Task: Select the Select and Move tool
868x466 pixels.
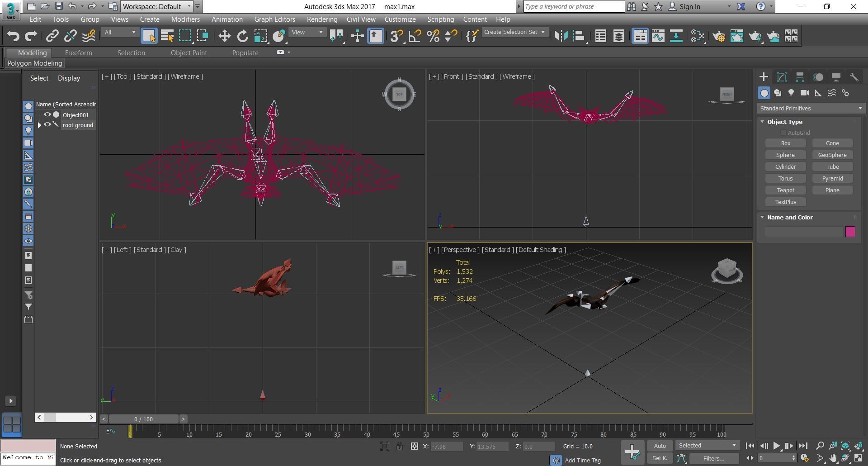Action: pyautogui.click(x=224, y=36)
